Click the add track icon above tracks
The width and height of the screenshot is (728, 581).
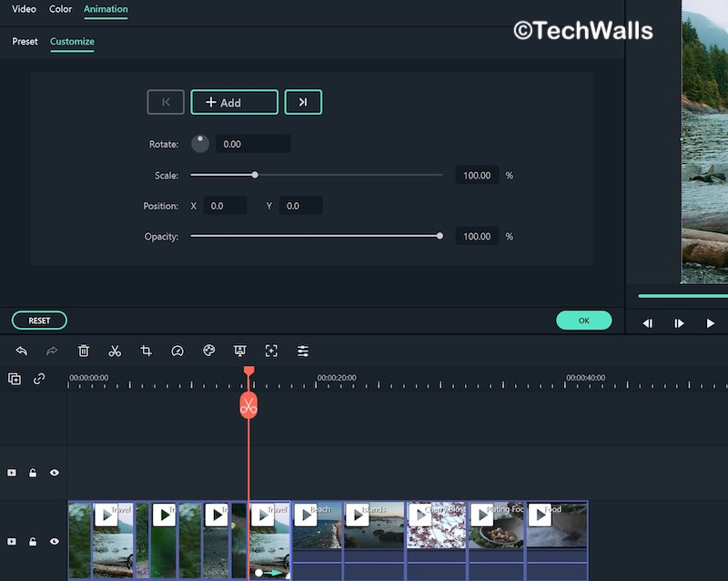click(x=15, y=379)
